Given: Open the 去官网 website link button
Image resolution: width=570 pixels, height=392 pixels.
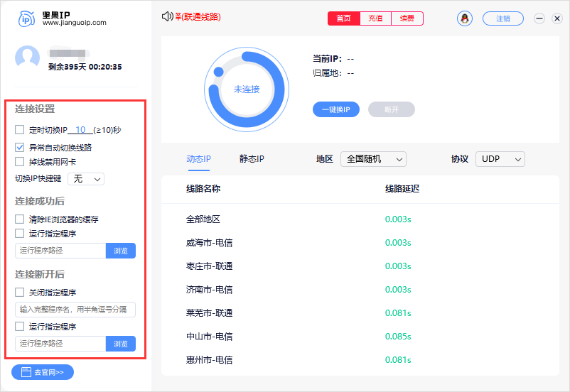Looking at the screenshot, I should click(x=43, y=372).
